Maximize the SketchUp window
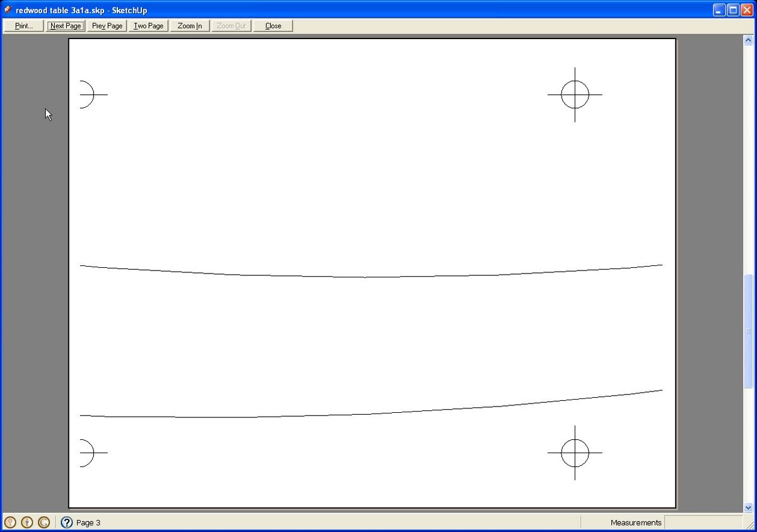The width and height of the screenshot is (757, 532). point(734,10)
